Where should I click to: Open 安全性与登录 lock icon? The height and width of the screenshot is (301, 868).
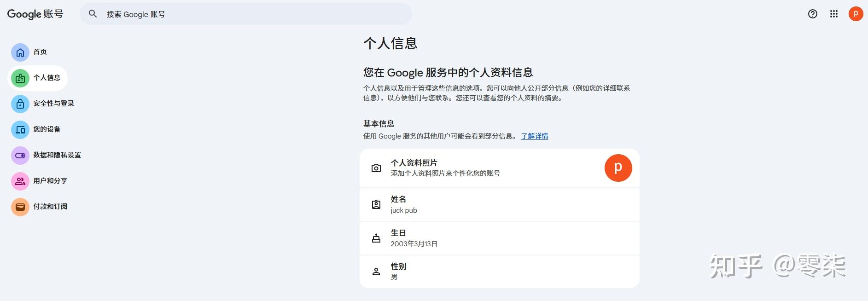[20, 104]
